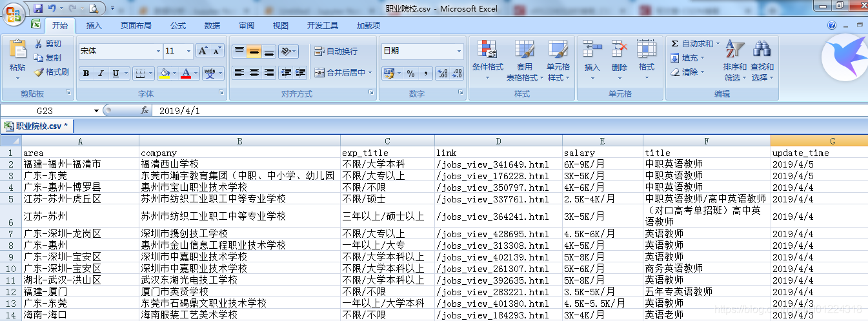This screenshot has width=868, height=321.
Task: Open the Customize Quick Access Toolbar arrow
Action: coord(112,8)
